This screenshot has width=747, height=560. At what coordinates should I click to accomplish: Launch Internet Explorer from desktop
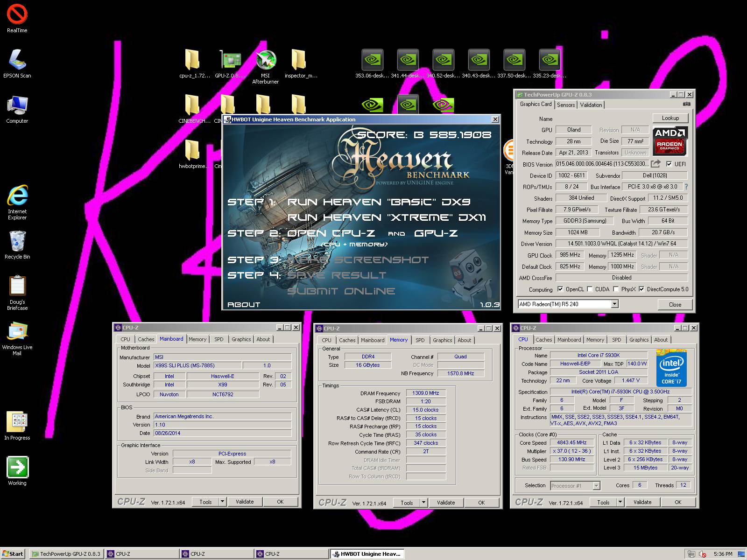pos(17,202)
